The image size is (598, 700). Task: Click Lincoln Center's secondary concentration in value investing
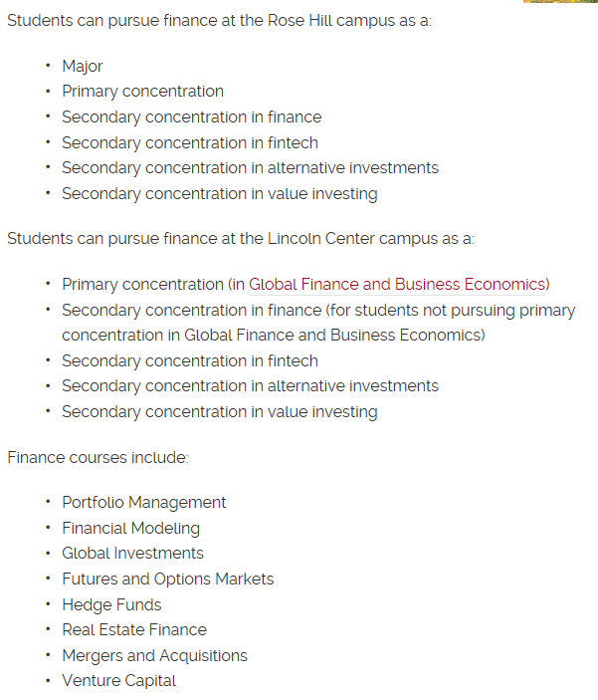pos(219,412)
